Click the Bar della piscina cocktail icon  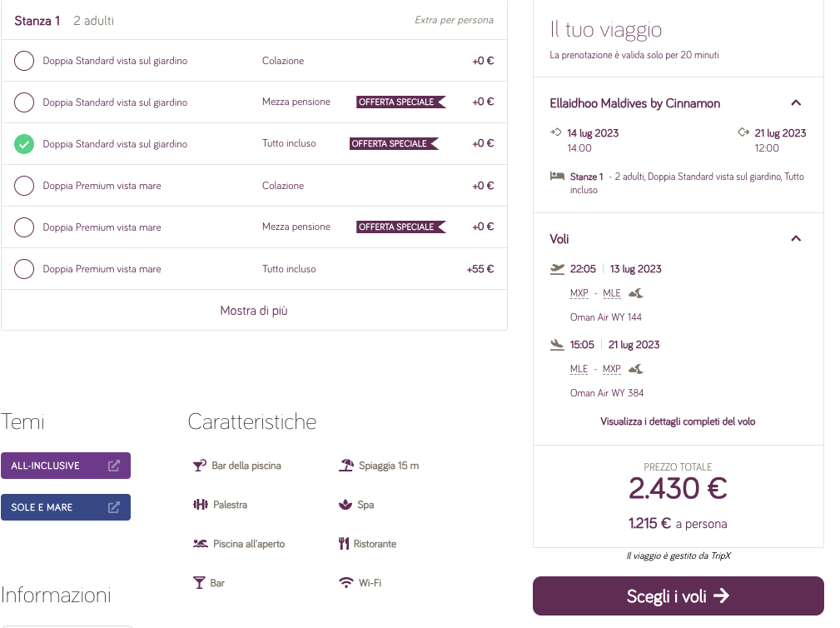pyautogui.click(x=199, y=466)
